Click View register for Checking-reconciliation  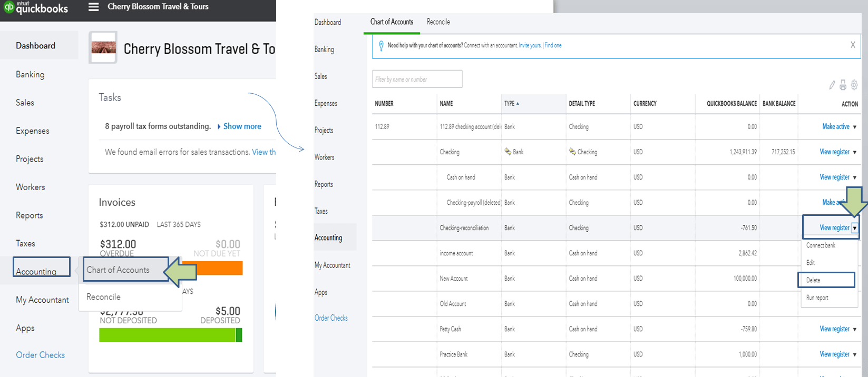834,227
